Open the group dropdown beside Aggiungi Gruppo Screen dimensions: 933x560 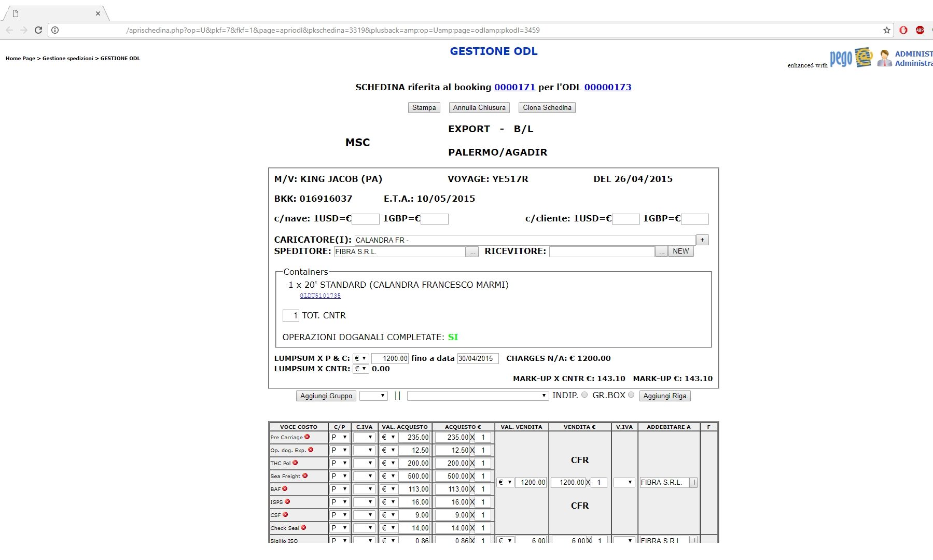[x=373, y=396]
